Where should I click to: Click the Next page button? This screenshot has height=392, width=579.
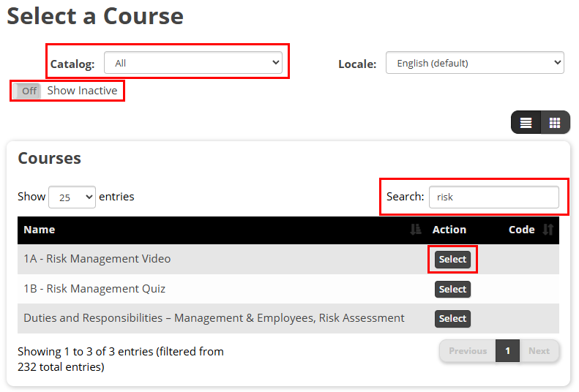coord(539,351)
